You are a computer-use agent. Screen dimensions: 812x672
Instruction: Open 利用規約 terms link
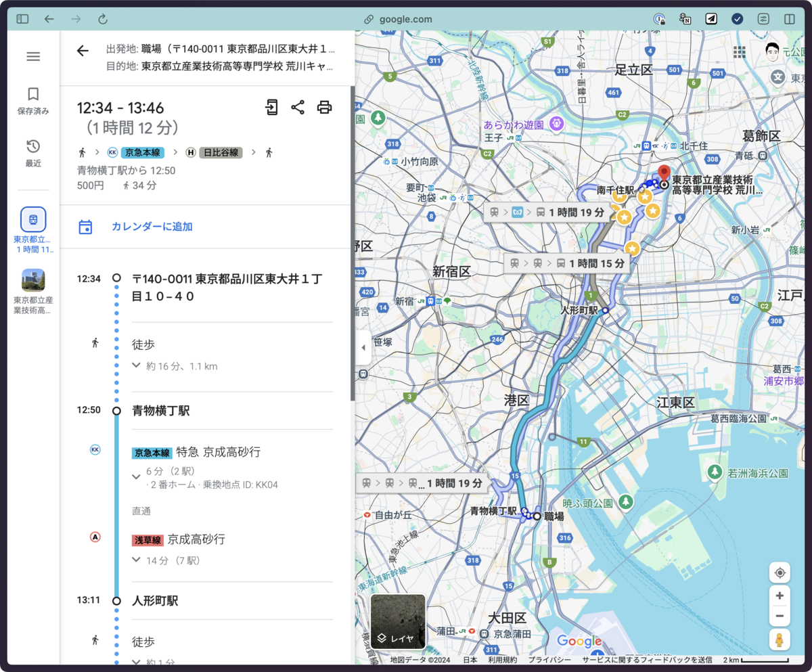pyautogui.click(x=502, y=660)
